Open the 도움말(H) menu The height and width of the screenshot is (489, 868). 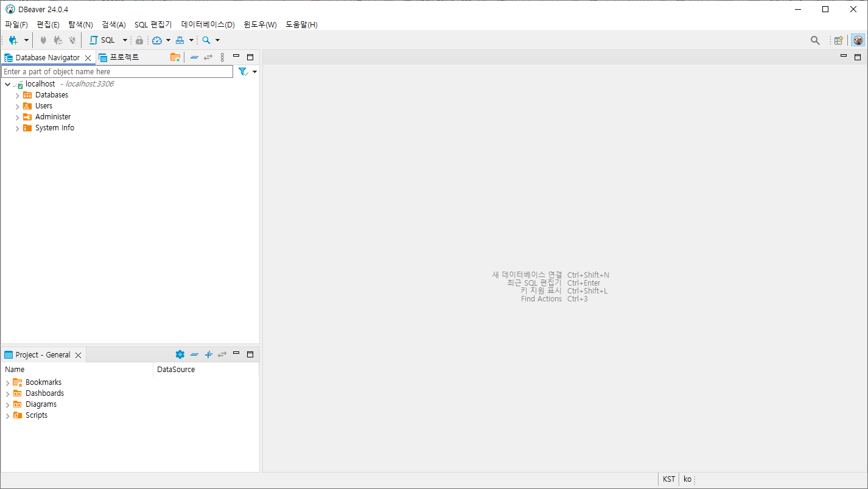coord(301,24)
